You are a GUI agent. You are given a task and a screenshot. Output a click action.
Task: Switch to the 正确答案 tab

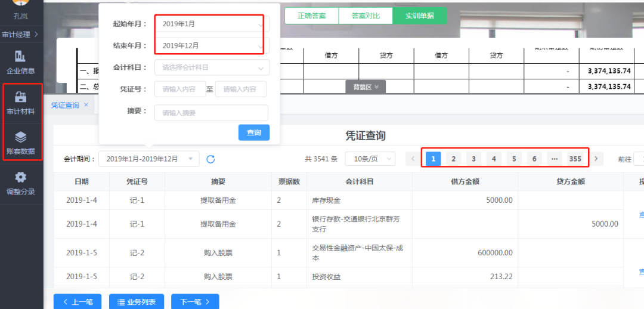pos(311,16)
